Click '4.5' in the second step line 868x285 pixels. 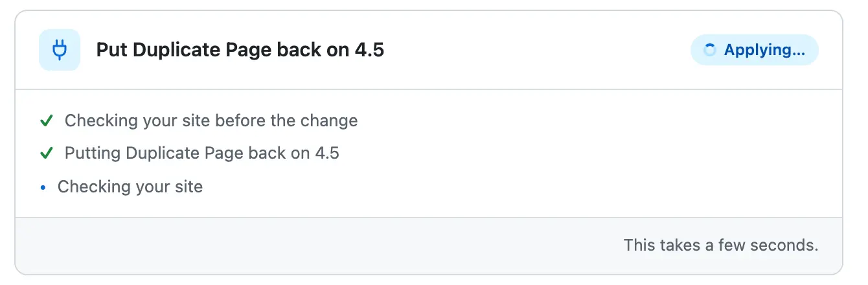pos(327,154)
